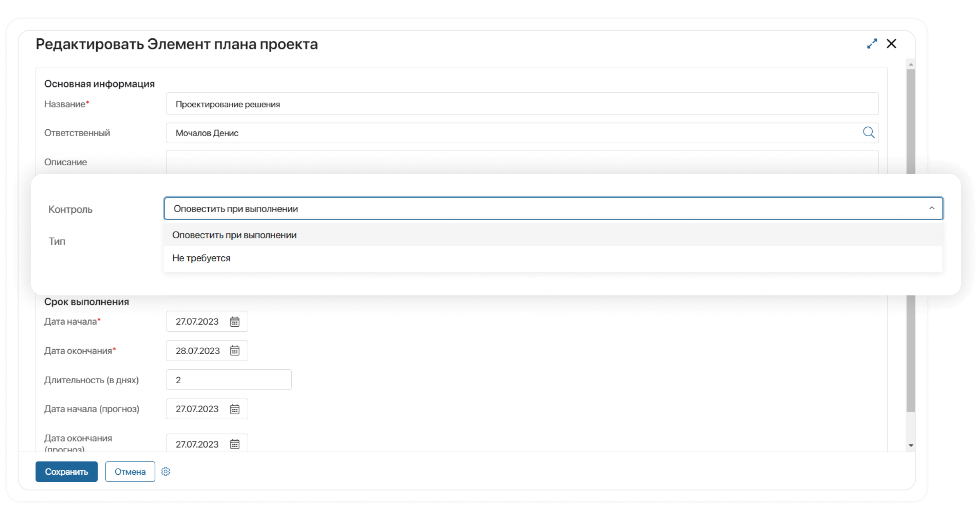Open the search for Ответственный field
The width and height of the screenshot is (980, 523).
(x=869, y=133)
